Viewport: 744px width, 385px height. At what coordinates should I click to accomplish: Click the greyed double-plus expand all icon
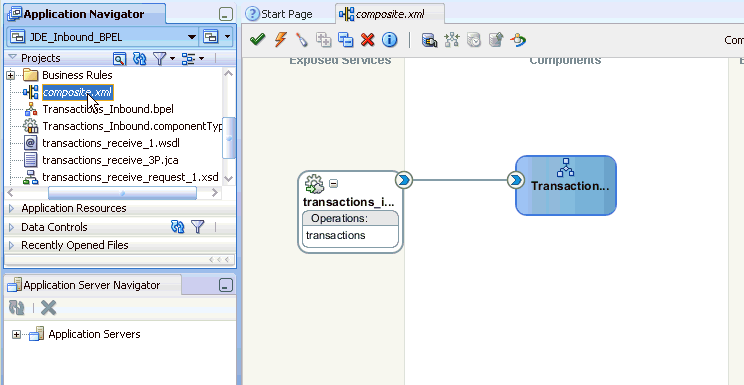pyautogui.click(x=324, y=40)
